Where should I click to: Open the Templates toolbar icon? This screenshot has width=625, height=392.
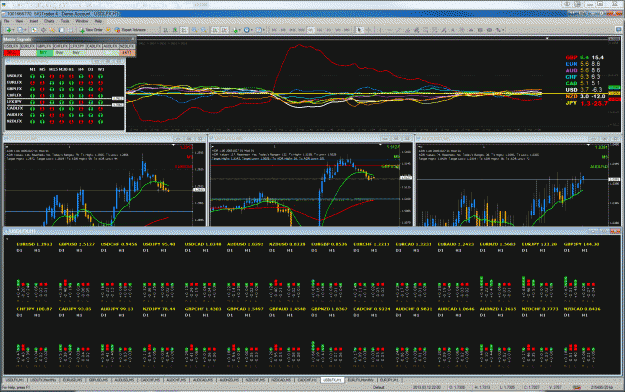258,30
